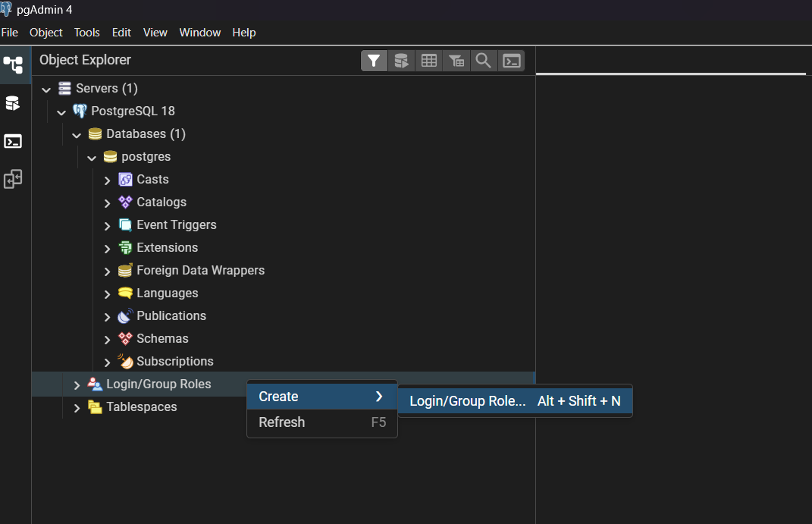This screenshot has height=524, width=812.
Task: Select the Tablespaces tree label
Action: 141,407
